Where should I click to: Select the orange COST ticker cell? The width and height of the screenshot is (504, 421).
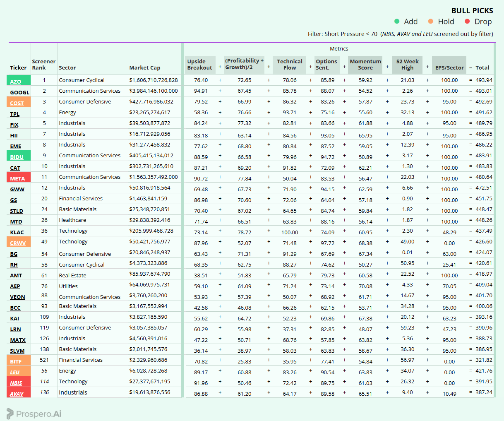(x=19, y=102)
